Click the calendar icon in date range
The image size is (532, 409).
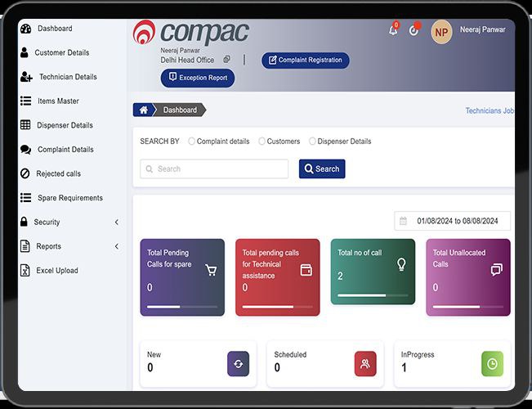click(402, 221)
